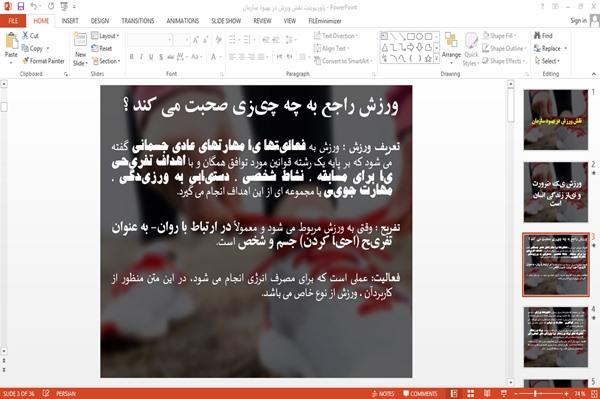Viewport: 600px width, 399px height.
Task: Clear all formatting icon
Action: 218,40
